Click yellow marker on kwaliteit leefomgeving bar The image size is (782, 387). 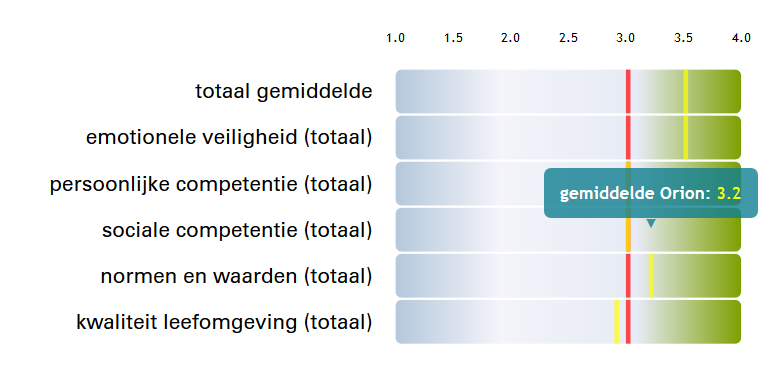[617, 322]
